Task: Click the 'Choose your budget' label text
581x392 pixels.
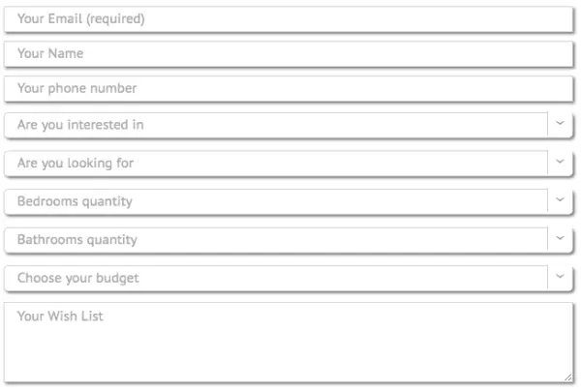Action: [78, 278]
